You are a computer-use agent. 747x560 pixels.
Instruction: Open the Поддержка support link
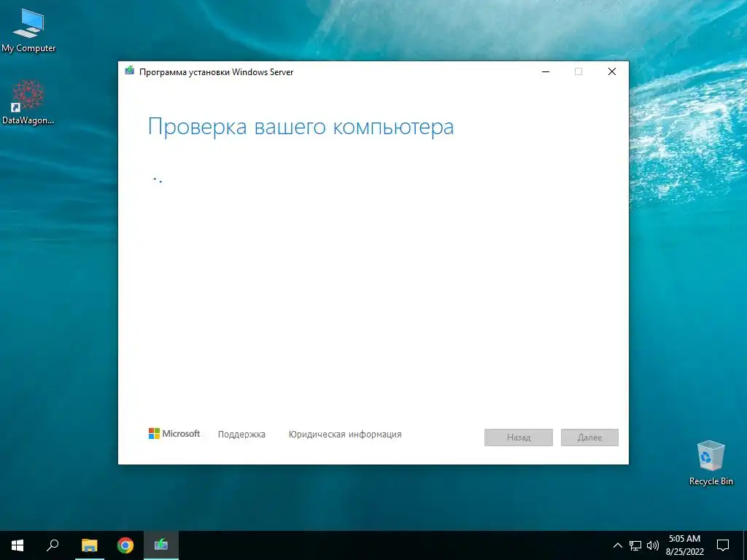click(241, 435)
